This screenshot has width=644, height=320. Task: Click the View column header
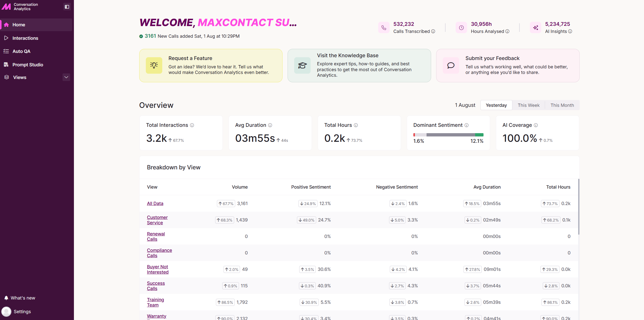tap(152, 187)
